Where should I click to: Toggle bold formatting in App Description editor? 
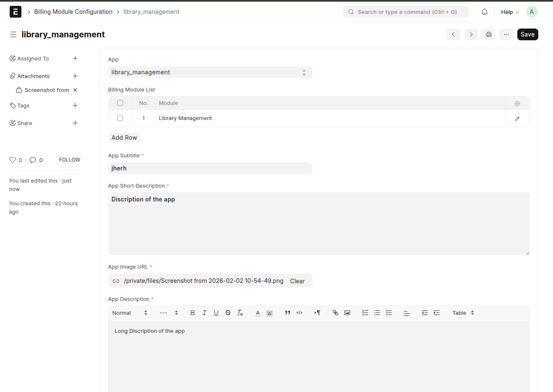point(192,313)
